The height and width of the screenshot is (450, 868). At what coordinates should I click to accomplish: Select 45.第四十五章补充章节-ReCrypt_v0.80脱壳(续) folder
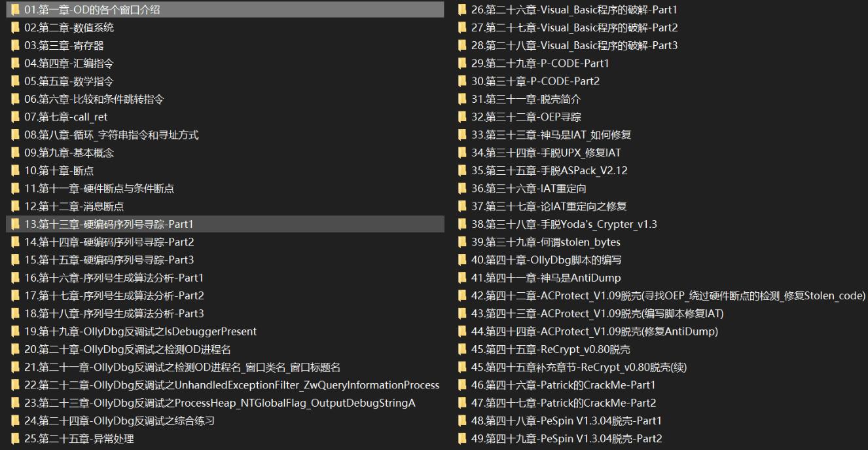[x=579, y=367]
